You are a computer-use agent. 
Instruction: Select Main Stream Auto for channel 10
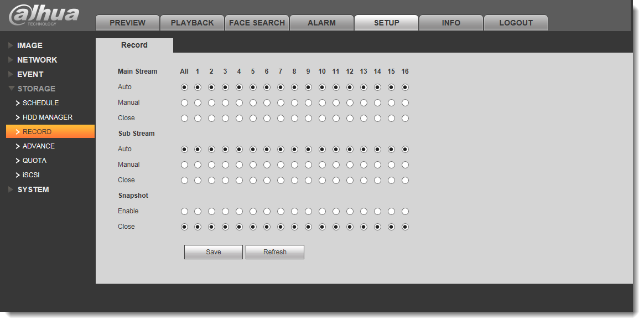(x=322, y=87)
